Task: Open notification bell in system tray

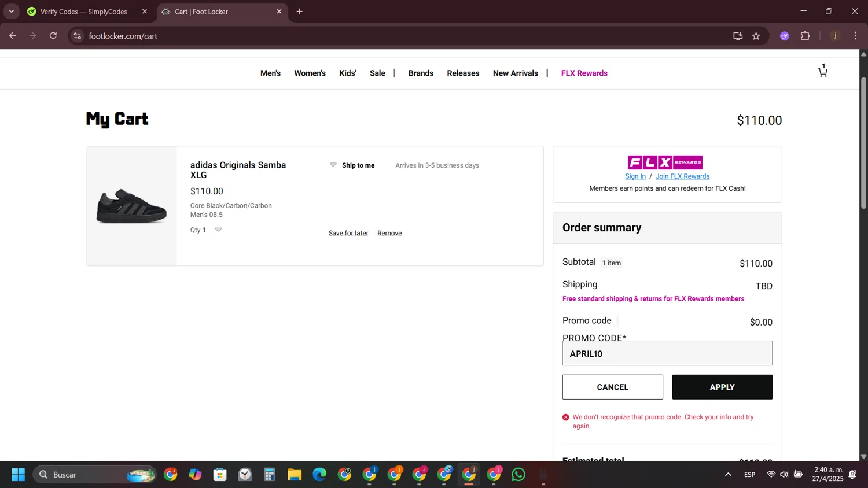Action: click(852, 475)
